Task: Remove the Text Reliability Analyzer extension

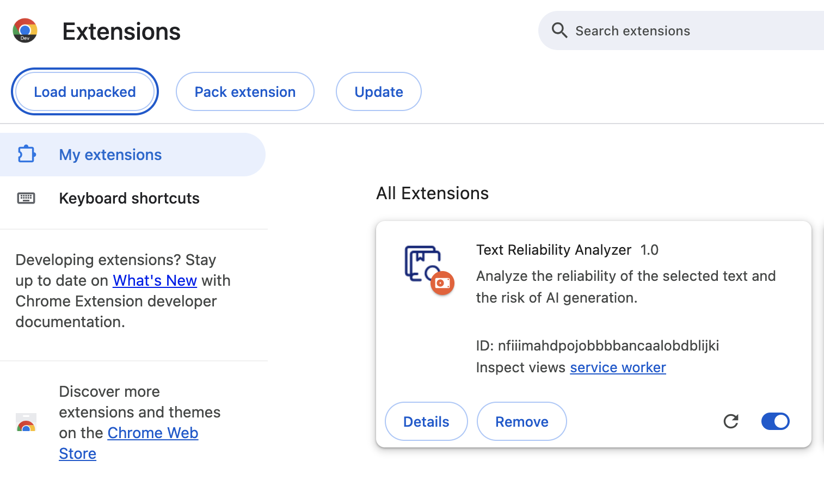Action: coord(522,421)
